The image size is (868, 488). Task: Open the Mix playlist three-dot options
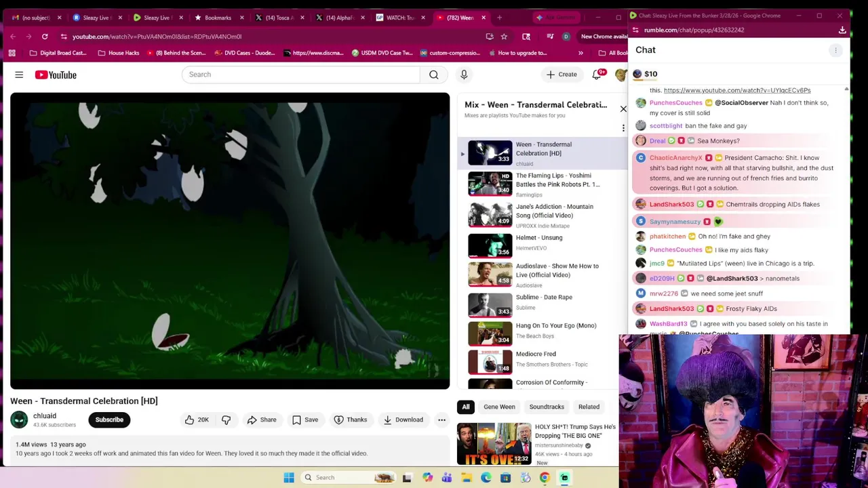tap(623, 127)
